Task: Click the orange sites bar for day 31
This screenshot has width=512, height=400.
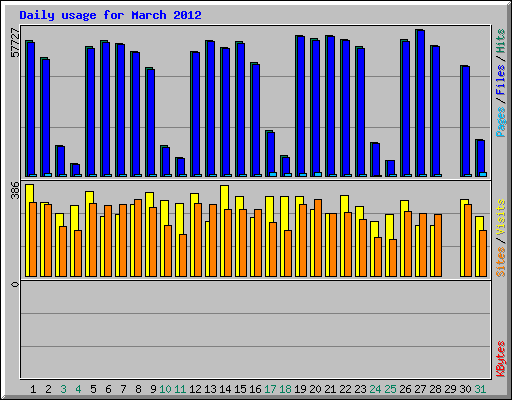Action: tap(483, 253)
